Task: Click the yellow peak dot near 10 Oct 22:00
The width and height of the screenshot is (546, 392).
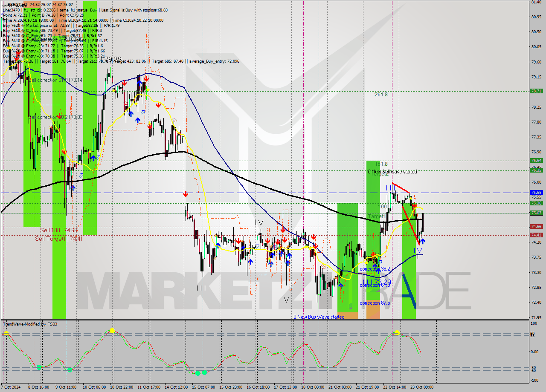Action: 112,330
